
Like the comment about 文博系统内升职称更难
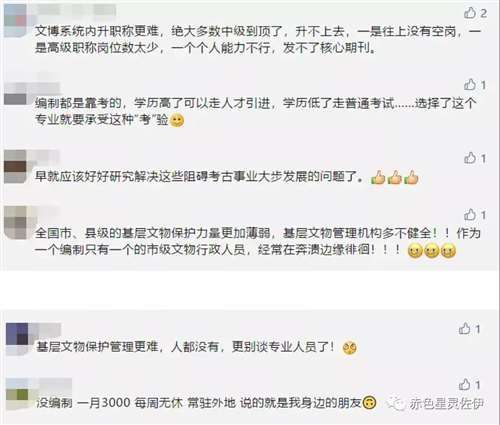(470, 13)
